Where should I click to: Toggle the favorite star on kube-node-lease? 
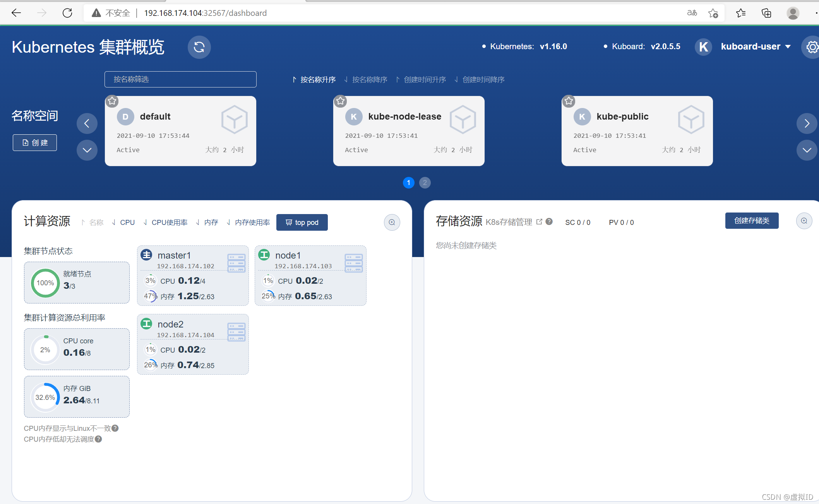point(341,101)
